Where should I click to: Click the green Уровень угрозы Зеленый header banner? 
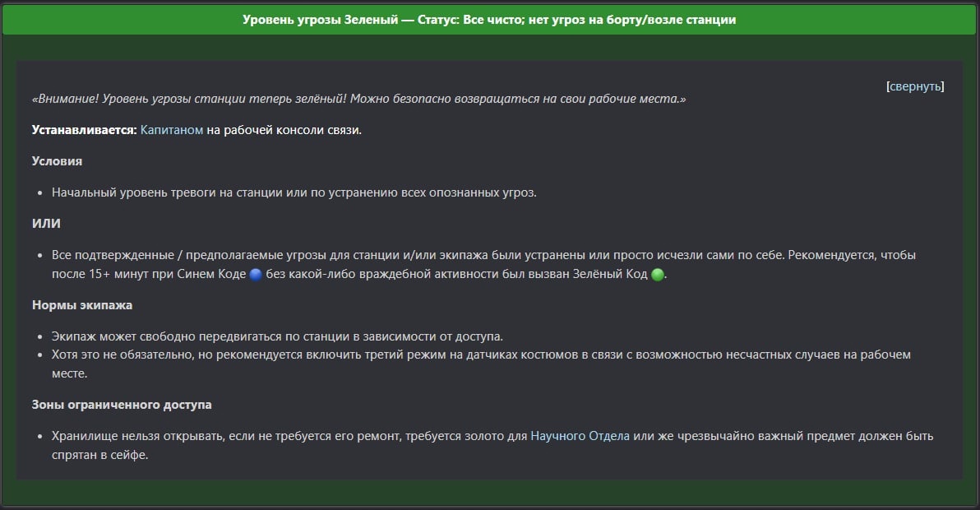tap(489, 20)
